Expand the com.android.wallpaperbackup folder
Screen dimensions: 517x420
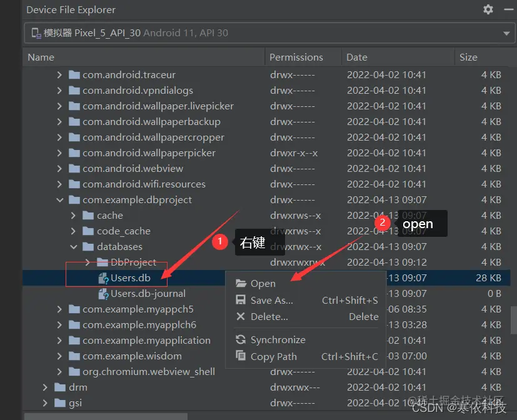pyautogui.click(x=59, y=122)
